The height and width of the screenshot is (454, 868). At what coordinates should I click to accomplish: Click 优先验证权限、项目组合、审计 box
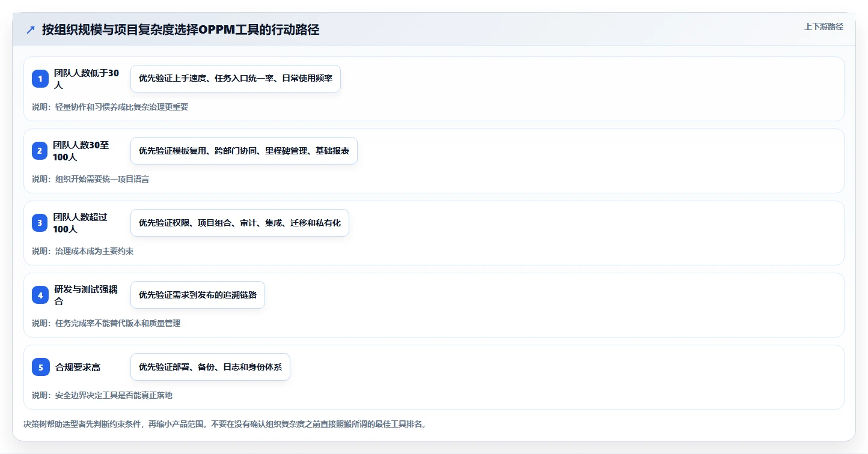click(240, 223)
